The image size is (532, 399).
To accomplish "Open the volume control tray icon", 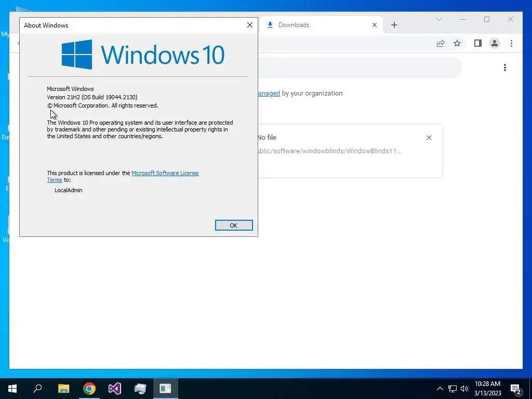I will (x=464, y=389).
